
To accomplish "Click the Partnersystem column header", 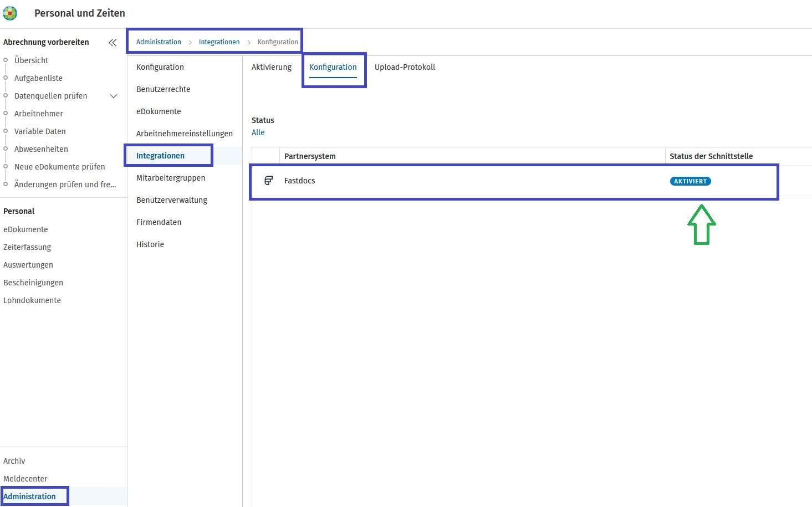I will 310,156.
